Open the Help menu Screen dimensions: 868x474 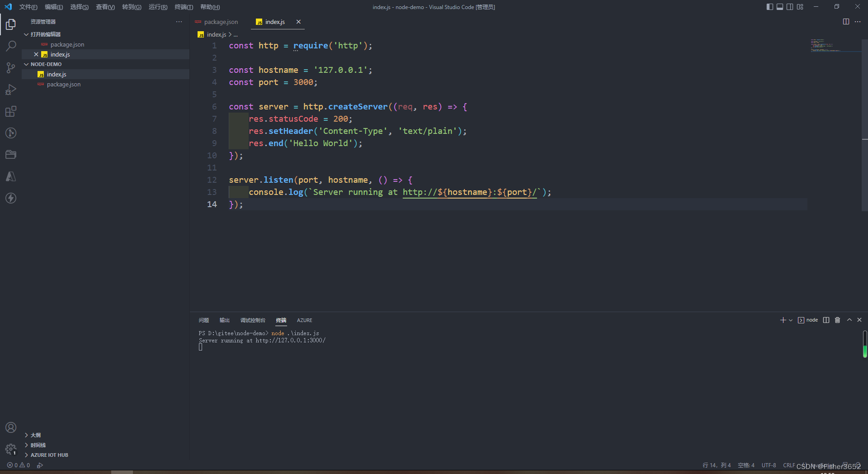tap(210, 7)
